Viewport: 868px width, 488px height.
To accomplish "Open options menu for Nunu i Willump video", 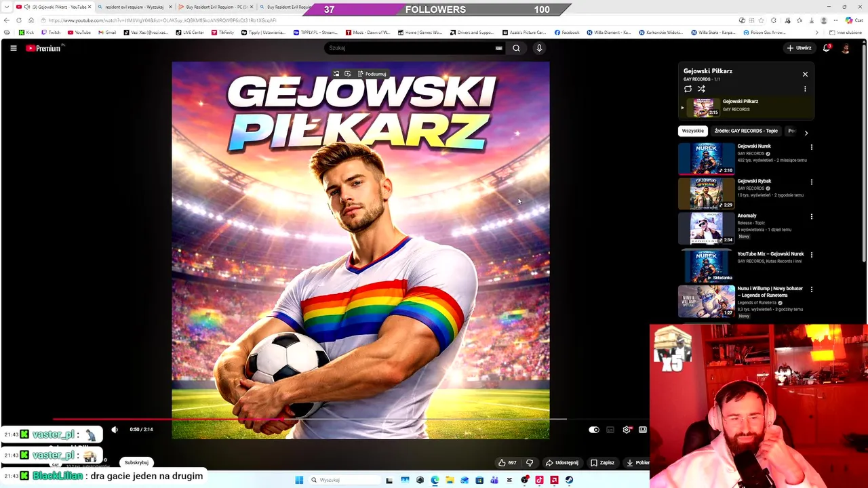I will 811,289.
